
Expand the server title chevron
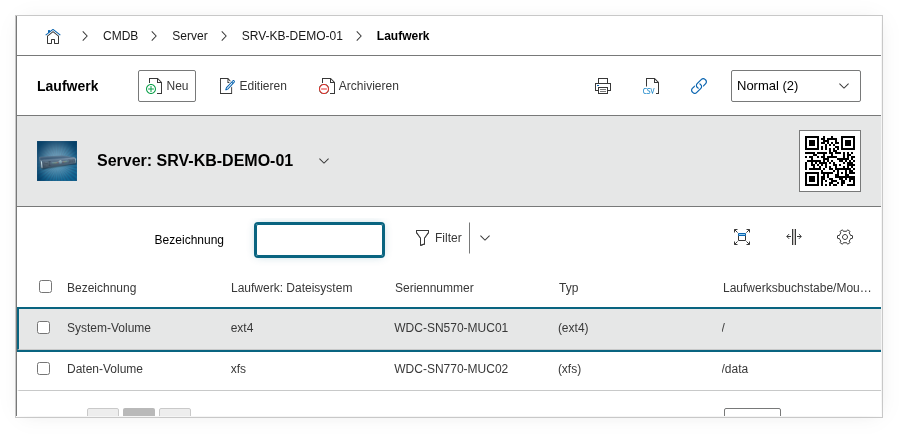(324, 161)
